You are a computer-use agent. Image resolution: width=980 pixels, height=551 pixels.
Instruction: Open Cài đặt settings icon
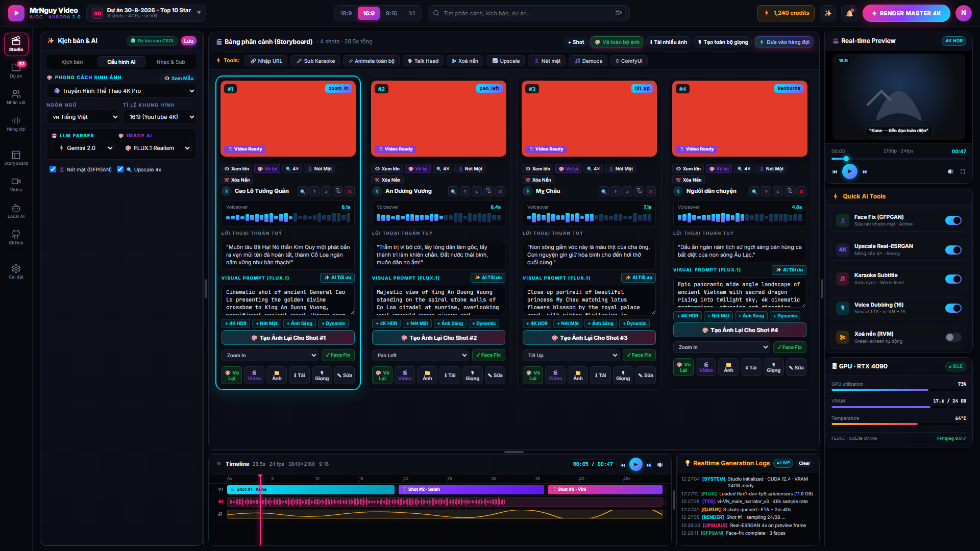click(x=16, y=272)
